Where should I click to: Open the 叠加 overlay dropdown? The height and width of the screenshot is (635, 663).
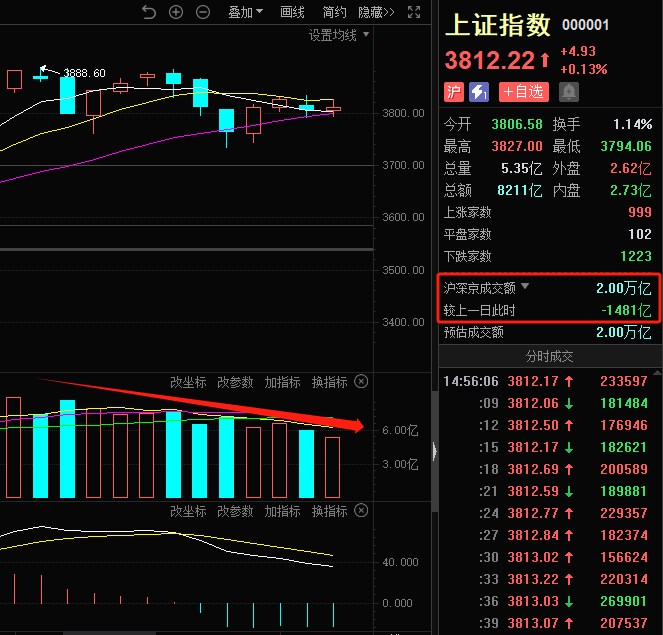[246, 12]
